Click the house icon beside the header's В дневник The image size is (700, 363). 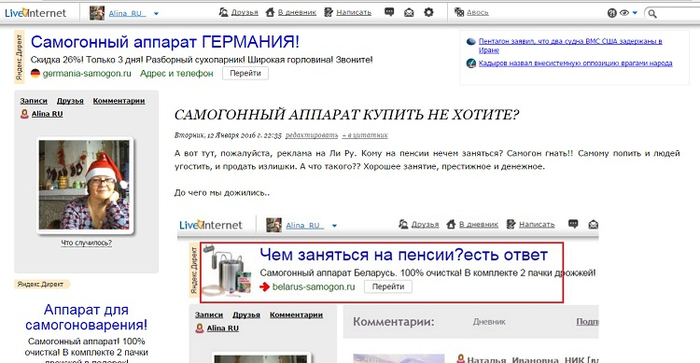pyautogui.click(x=270, y=13)
